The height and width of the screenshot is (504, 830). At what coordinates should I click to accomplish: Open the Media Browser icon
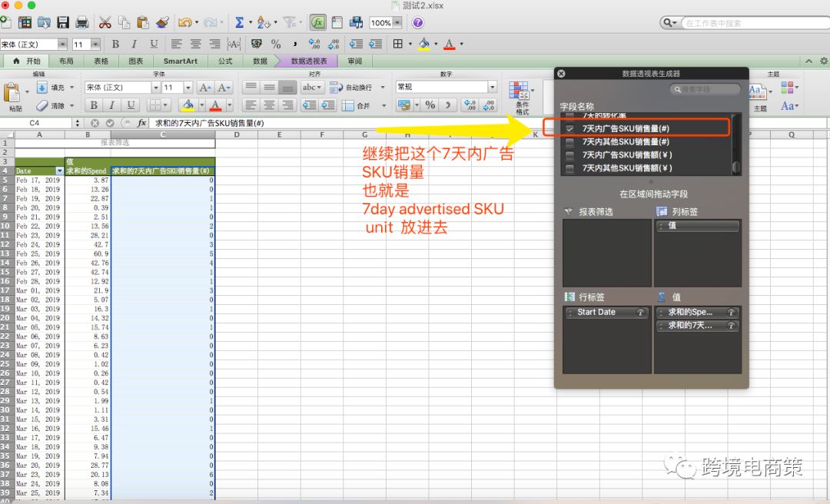pyautogui.click(x=357, y=22)
